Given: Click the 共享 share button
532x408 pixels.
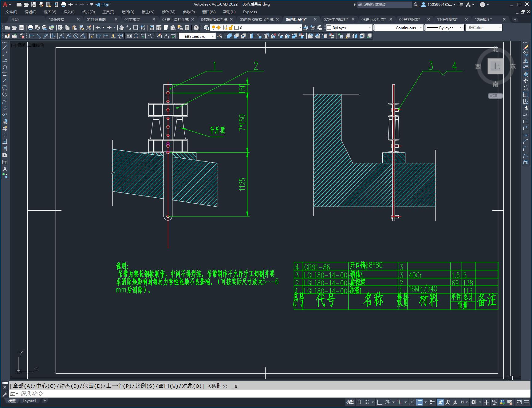Looking at the screenshot, I should [102, 4].
